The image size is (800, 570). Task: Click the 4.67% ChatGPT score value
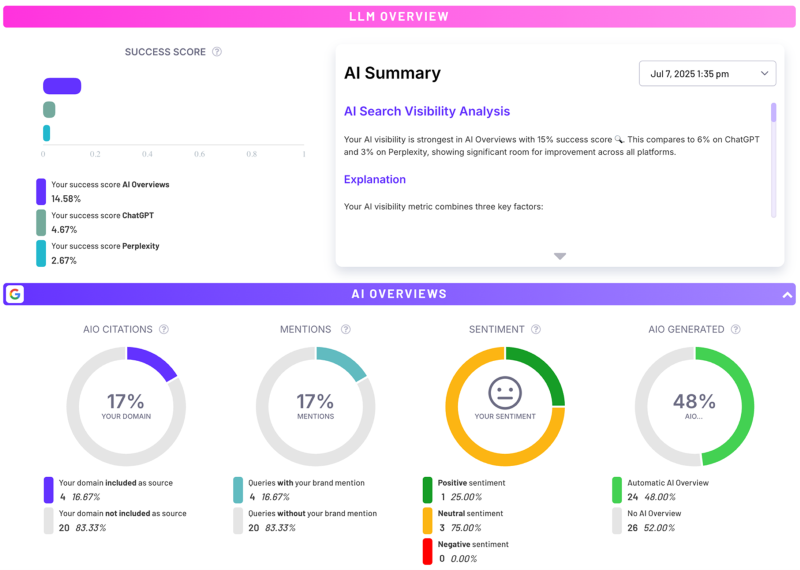click(64, 230)
